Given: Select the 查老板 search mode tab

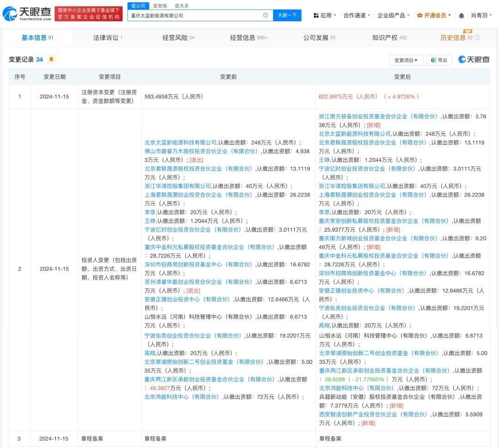Looking at the screenshot, I should [160, 6].
